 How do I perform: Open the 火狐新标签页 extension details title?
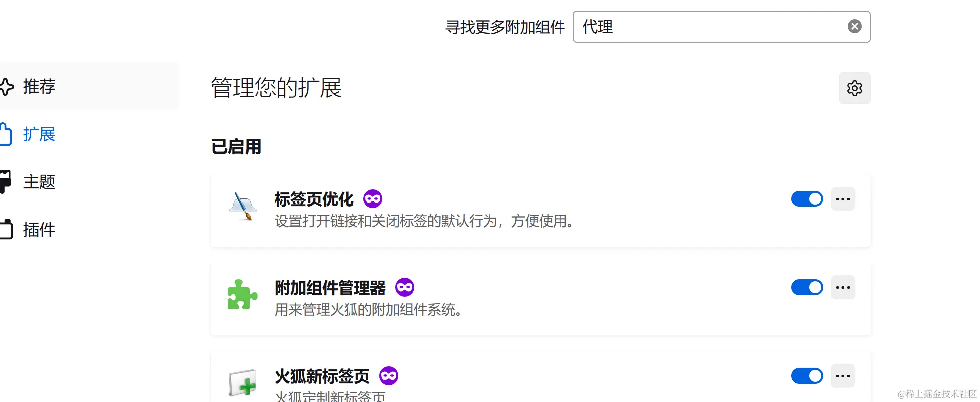[x=322, y=376]
